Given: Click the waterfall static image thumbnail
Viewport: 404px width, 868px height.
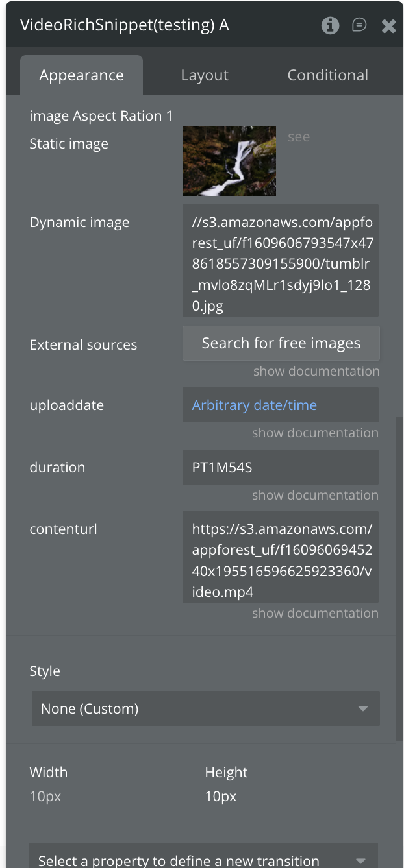Looking at the screenshot, I should point(229,160).
